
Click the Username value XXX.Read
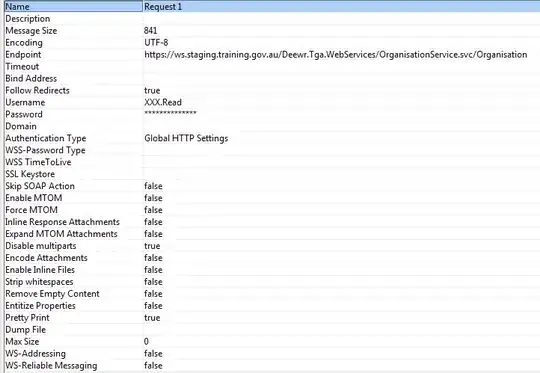(x=163, y=102)
